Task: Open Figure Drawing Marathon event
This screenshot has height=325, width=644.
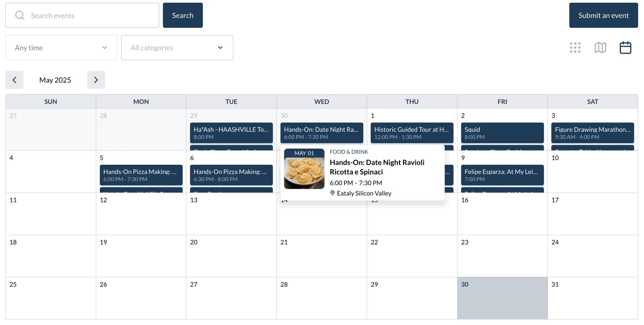Action: click(x=592, y=133)
